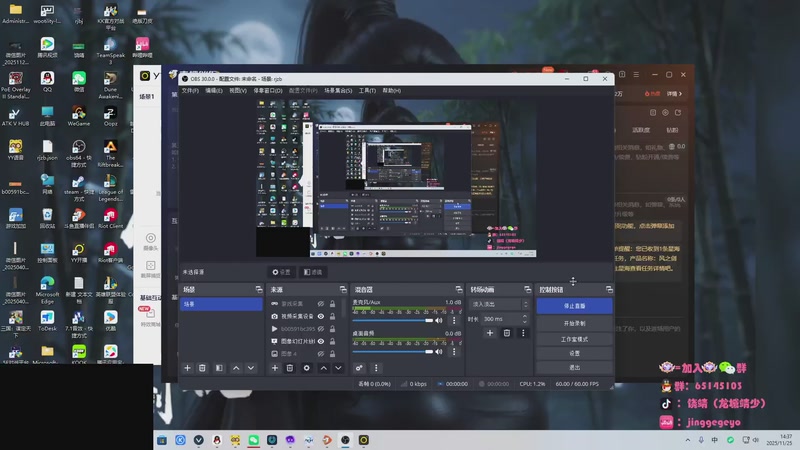Open 设置 button in controls panel
800x450 pixels.
click(x=574, y=353)
